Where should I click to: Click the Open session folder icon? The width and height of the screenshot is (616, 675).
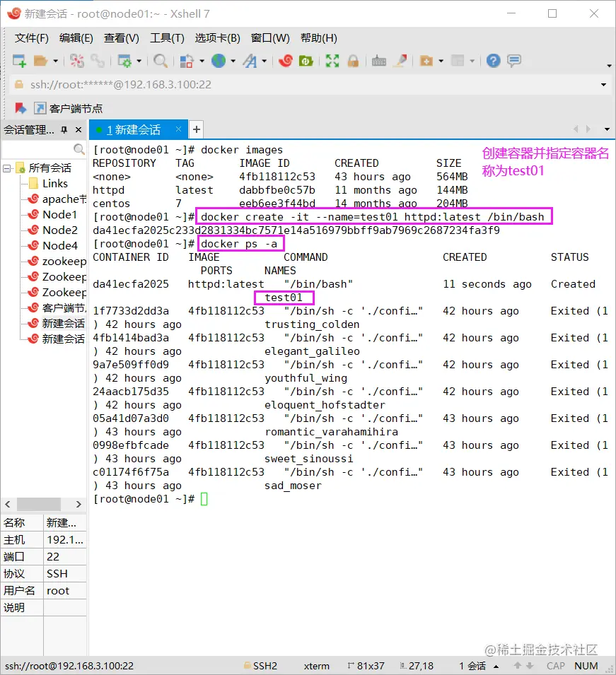[x=40, y=61]
